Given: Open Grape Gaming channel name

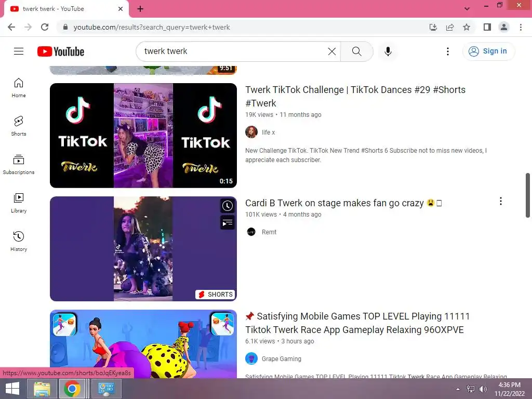Looking at the screenshot, I should (281, 358).
